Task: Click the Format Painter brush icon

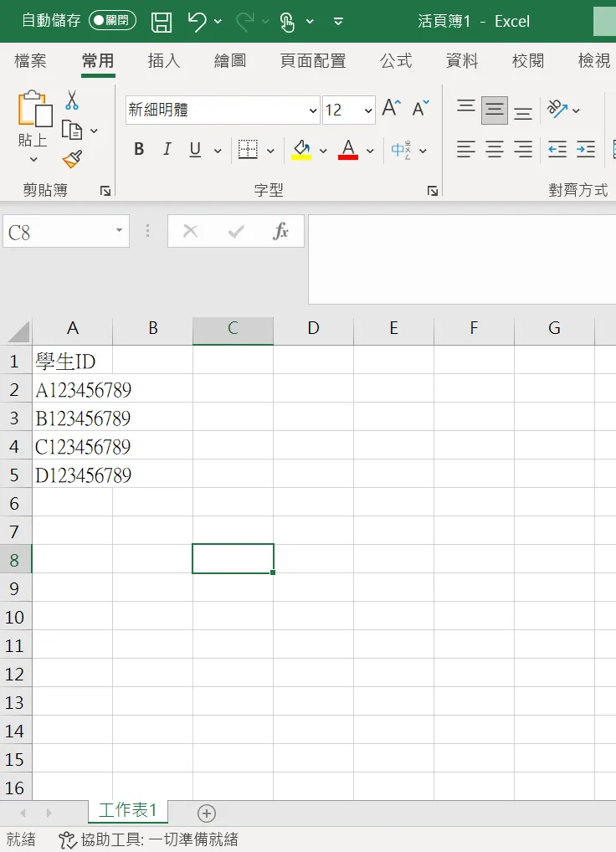Action: tap(72, 160)
